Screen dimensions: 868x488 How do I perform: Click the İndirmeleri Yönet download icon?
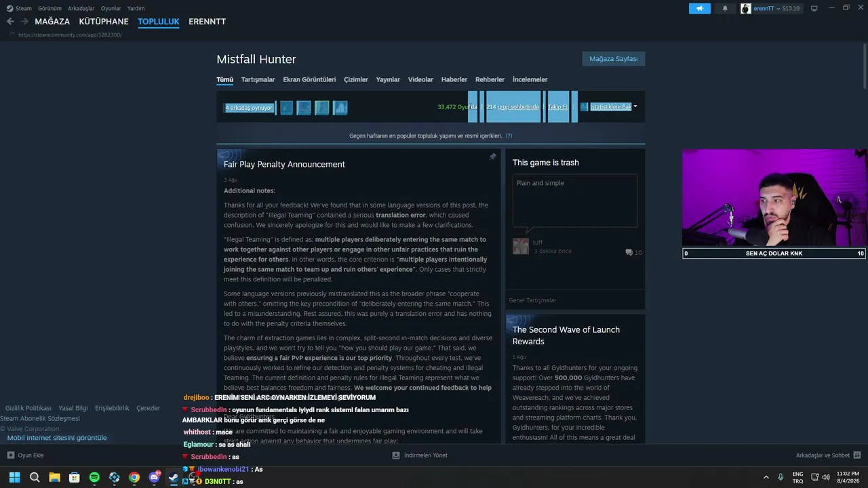(396, 455)
